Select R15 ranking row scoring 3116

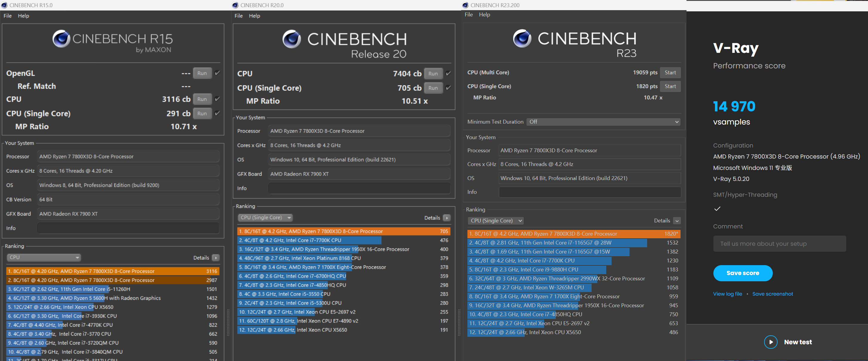pyautogui.click(x=113, y=271)
